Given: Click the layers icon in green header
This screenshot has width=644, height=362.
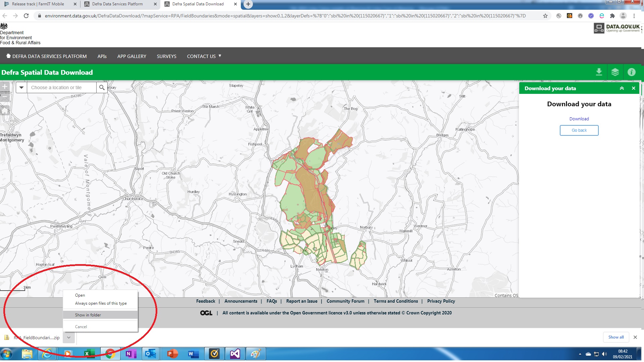Looking at the screenshot, I should tap(616, 72).
